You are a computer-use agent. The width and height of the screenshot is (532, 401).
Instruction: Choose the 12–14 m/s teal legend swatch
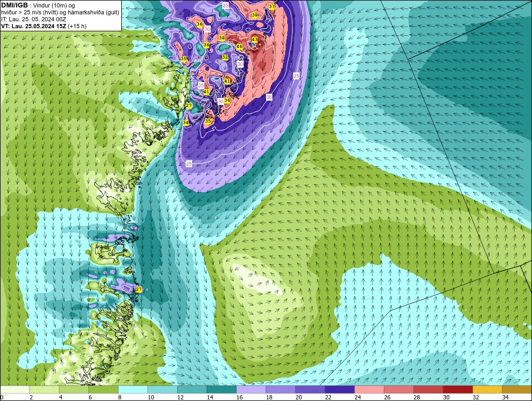click(192, 389)
